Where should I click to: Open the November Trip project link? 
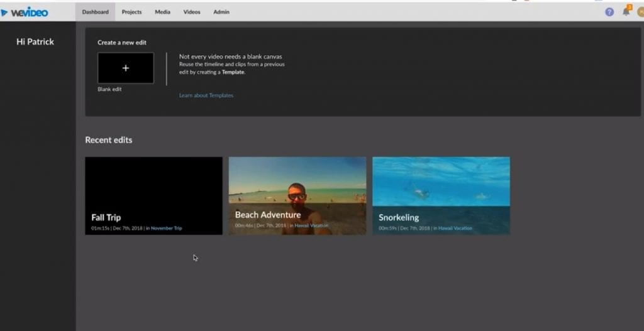[166, 228]
